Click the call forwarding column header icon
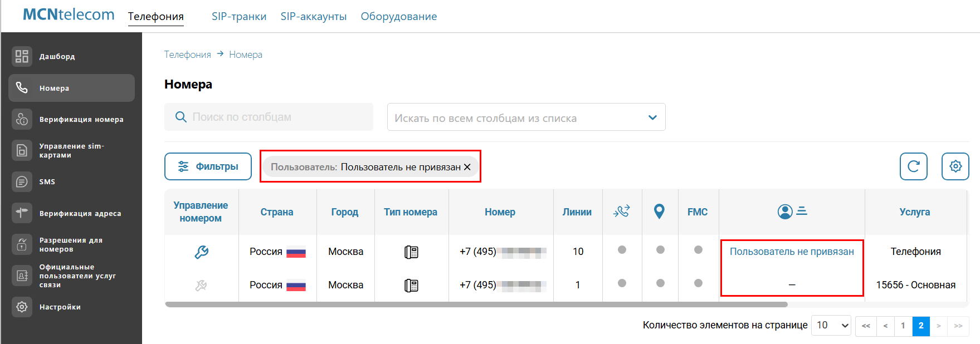This screenshot has height=344, width=980. (622, 212)
